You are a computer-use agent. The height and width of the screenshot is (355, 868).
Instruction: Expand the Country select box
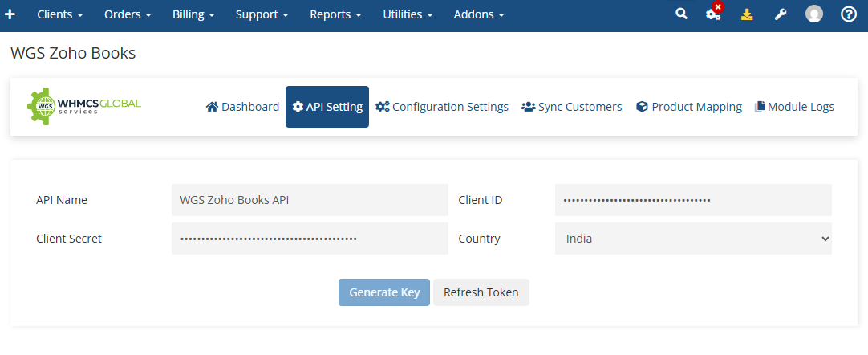click(693, 239)
